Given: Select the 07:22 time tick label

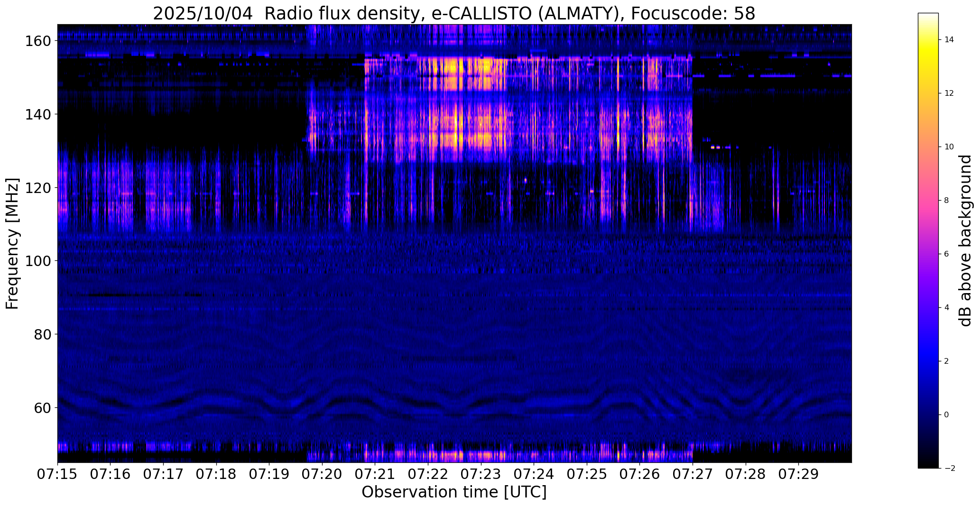Looking at the screenshot, I should (x=428, y=475).
